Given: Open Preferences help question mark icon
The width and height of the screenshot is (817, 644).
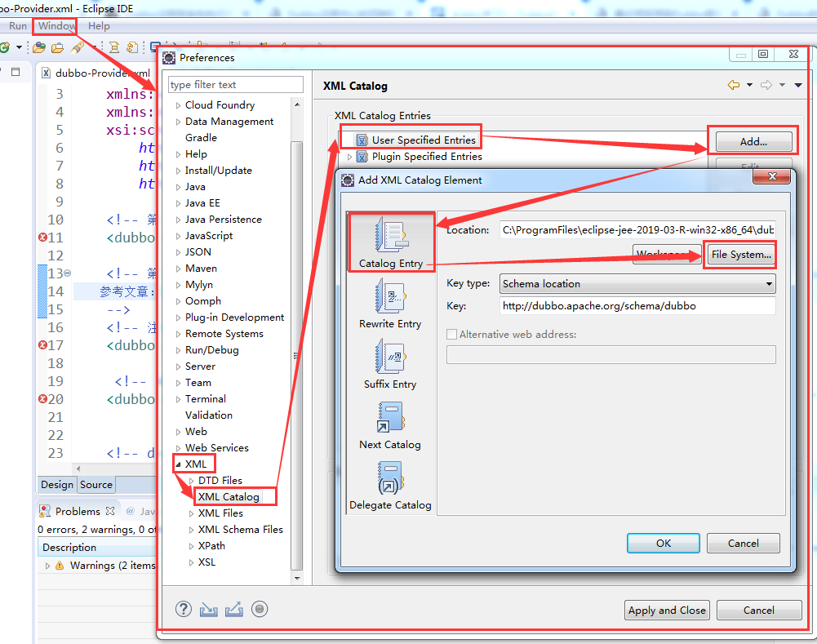Looking at the screenshot, I should 184,609.
